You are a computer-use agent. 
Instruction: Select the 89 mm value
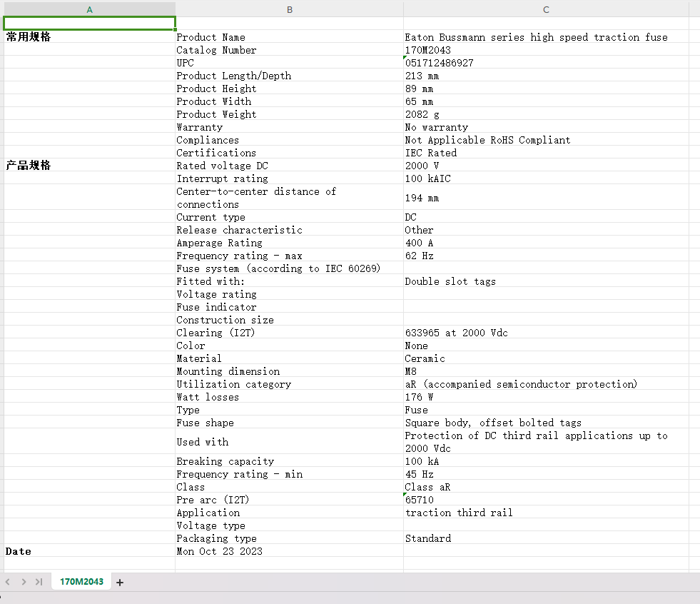pyautogui.click(x=546, y=89)
